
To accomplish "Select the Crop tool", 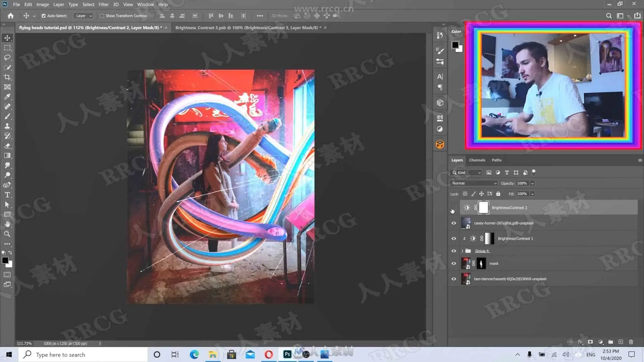I will pos(7,77).
